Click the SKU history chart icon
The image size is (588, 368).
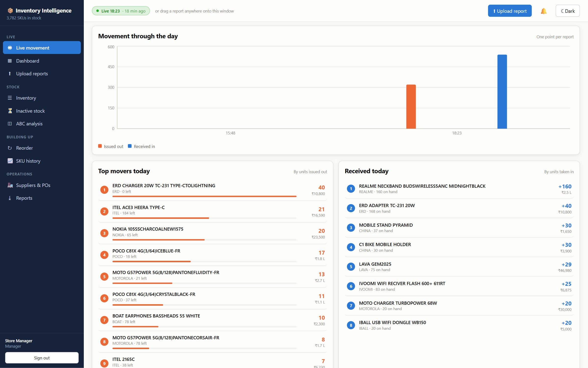click(10, 161)
